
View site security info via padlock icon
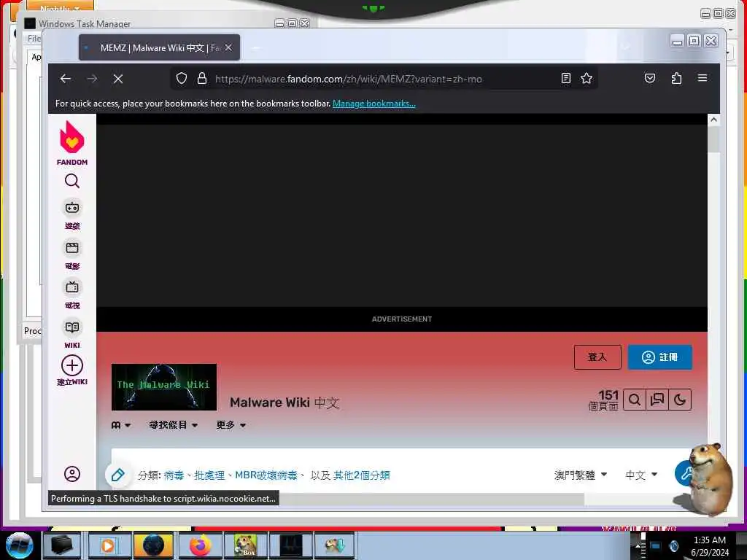click(x=202, y=78)
